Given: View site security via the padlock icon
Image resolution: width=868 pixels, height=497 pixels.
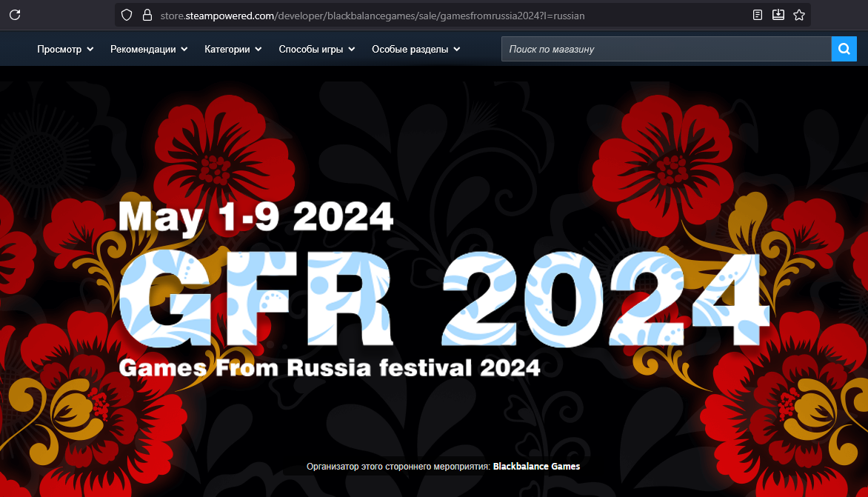Looking at the screenshot, I should pyautogui.click(x=147, y=15).
